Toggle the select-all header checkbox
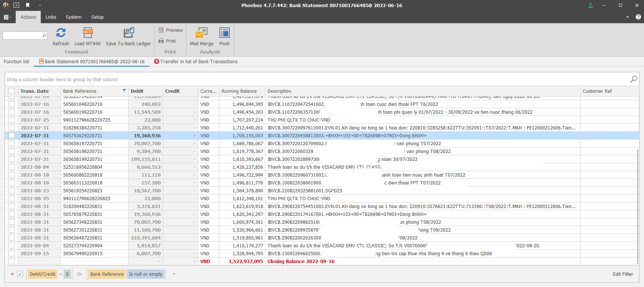This screenshot has width=644, height=287. coord(12,91)
